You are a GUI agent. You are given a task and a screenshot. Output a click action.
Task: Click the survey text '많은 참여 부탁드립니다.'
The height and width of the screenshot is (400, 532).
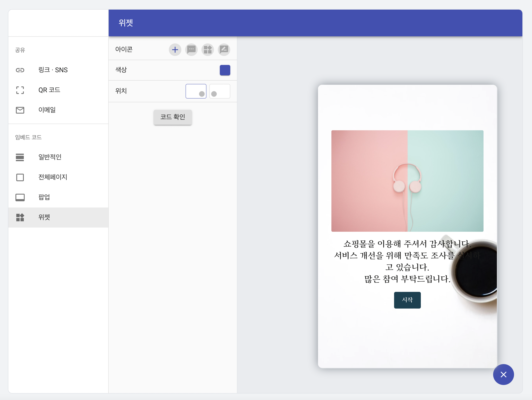coord(407,279)
